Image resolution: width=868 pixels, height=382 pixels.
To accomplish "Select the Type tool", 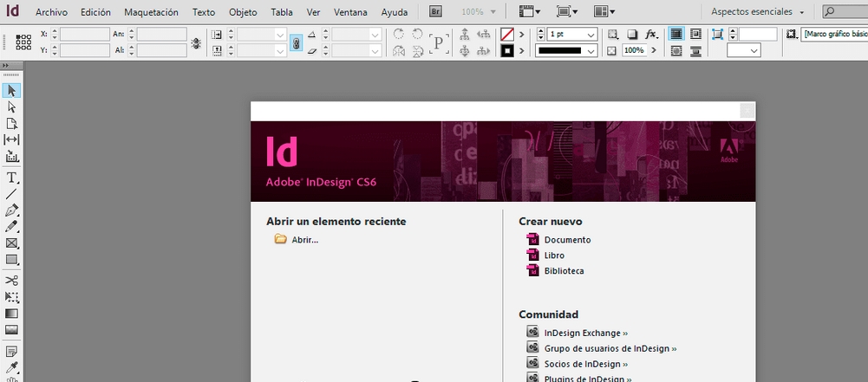I will pyautogui.click(x=11, y=178).
